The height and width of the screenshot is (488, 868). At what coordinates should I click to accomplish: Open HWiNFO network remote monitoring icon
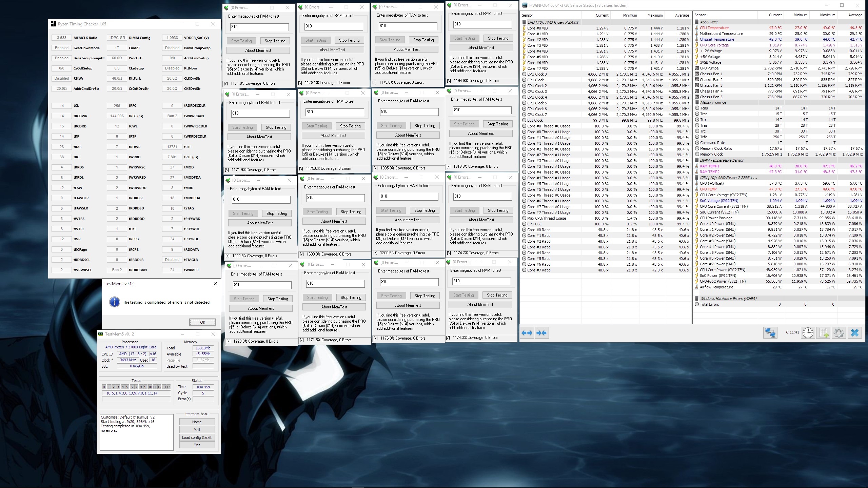[770, 333]
